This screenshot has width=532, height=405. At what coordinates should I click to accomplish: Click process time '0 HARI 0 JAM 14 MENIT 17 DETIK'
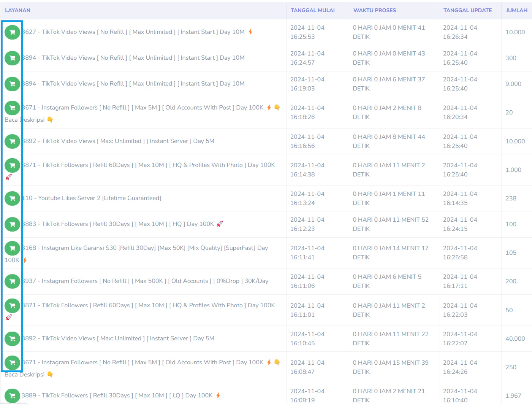pyautogui.click(x=390, y=253)
